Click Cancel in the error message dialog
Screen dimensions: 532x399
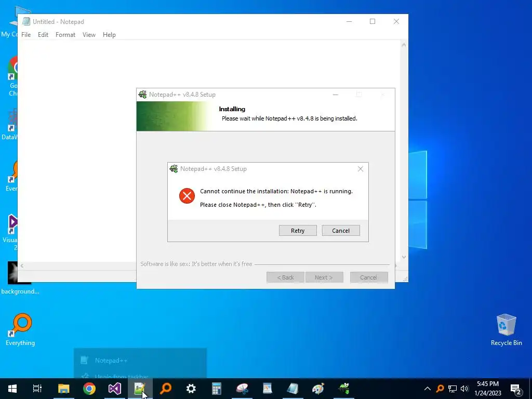pyautogui.click(x=341, y=230)
